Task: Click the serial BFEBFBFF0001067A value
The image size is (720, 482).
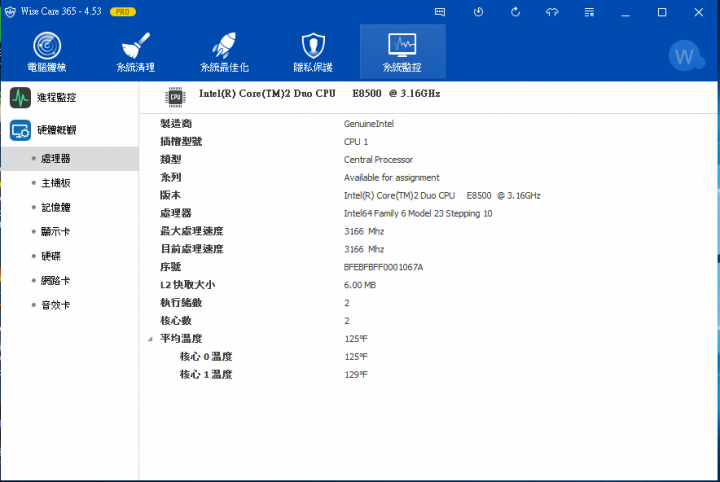Action: (383, 267)
